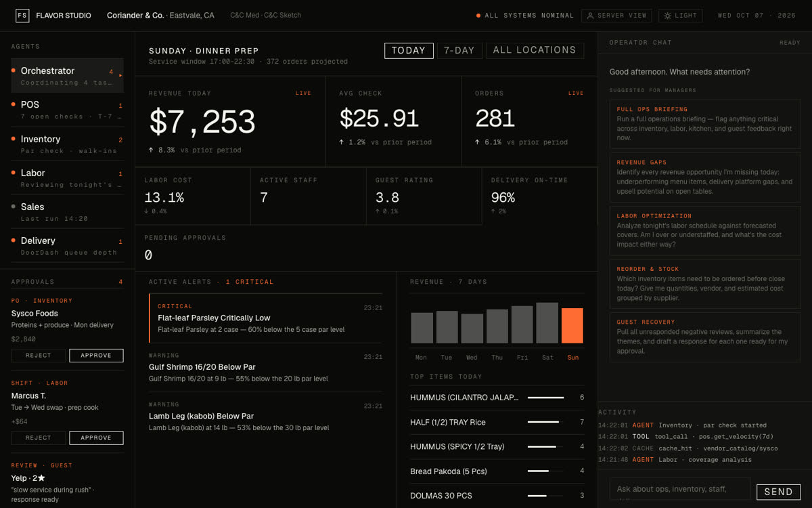812x508 pixels.
Task: Open the Inventory agent
Action: click(67, 144)
